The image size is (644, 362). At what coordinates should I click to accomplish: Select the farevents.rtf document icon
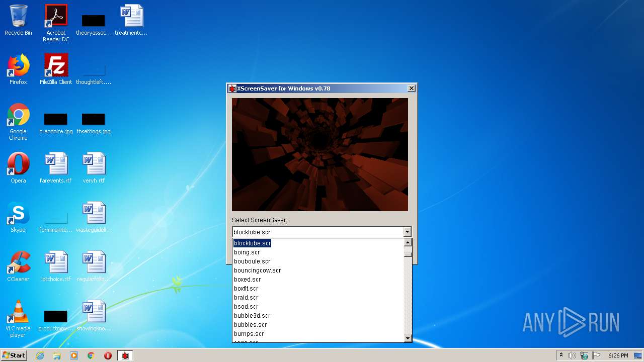click(x=56, y=168)
